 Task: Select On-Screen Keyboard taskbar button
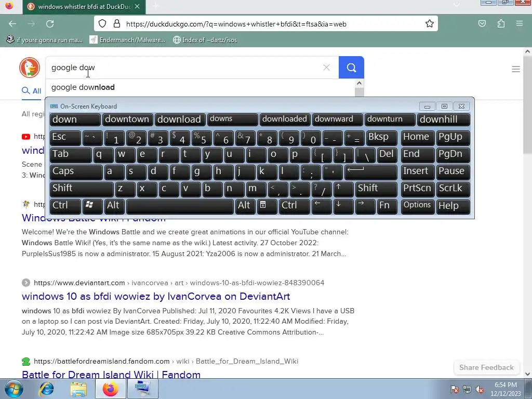(142, 389)
